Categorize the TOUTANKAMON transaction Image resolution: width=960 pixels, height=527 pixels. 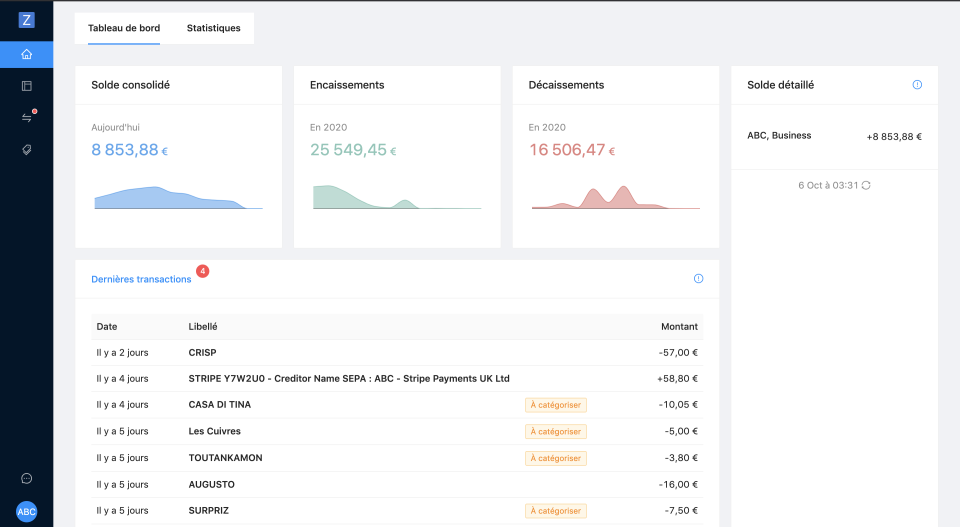[556, 458]
